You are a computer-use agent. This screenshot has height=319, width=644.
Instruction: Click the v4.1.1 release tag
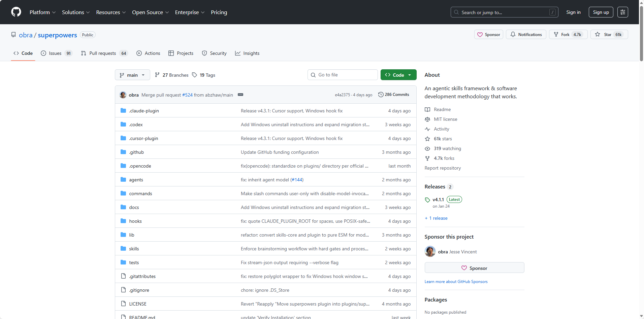click(438, 200)
